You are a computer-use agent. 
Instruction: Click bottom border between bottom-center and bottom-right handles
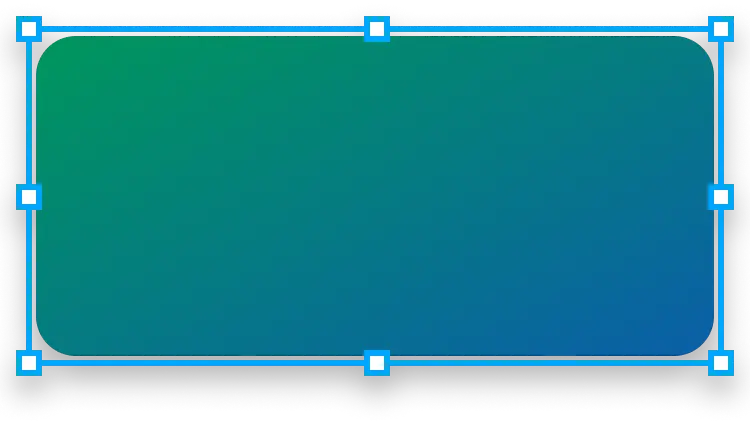click(x=550, y=363)
